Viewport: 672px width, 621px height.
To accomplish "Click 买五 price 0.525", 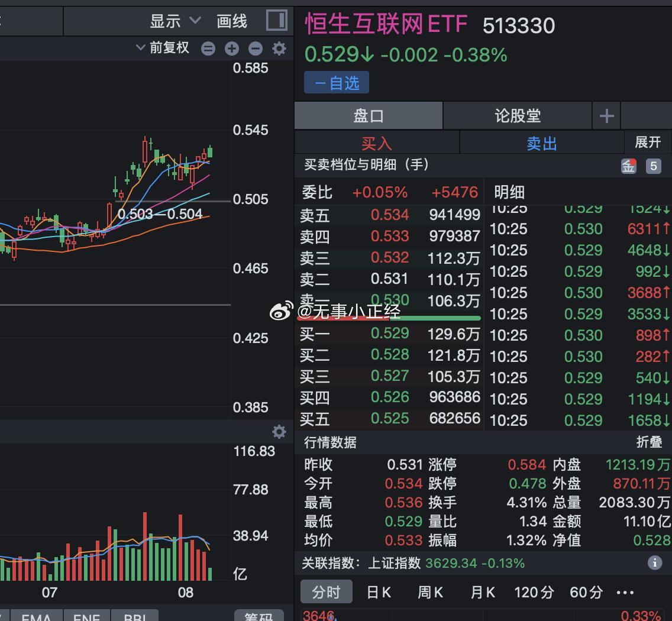I will (390, 419).
